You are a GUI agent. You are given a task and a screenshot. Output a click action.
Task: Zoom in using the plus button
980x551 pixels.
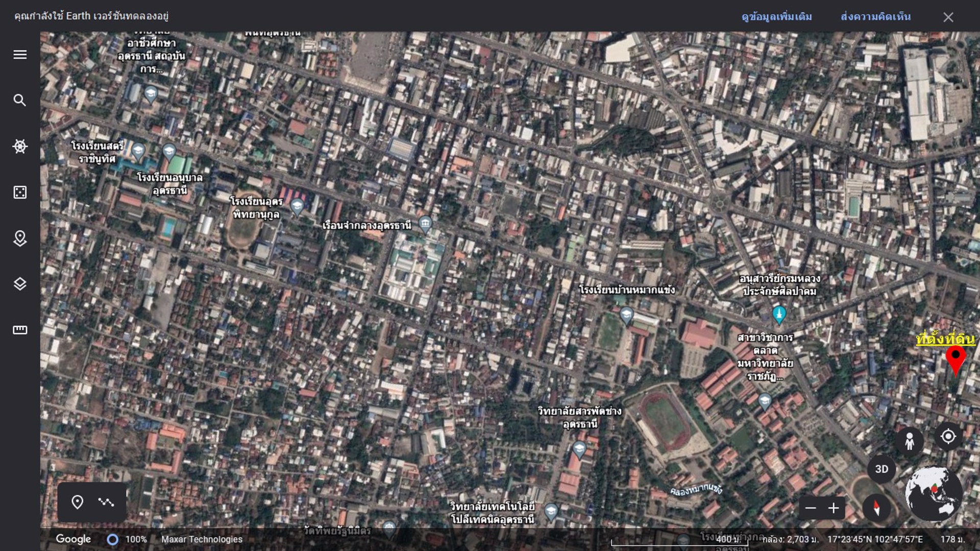[x=834, y=508]
